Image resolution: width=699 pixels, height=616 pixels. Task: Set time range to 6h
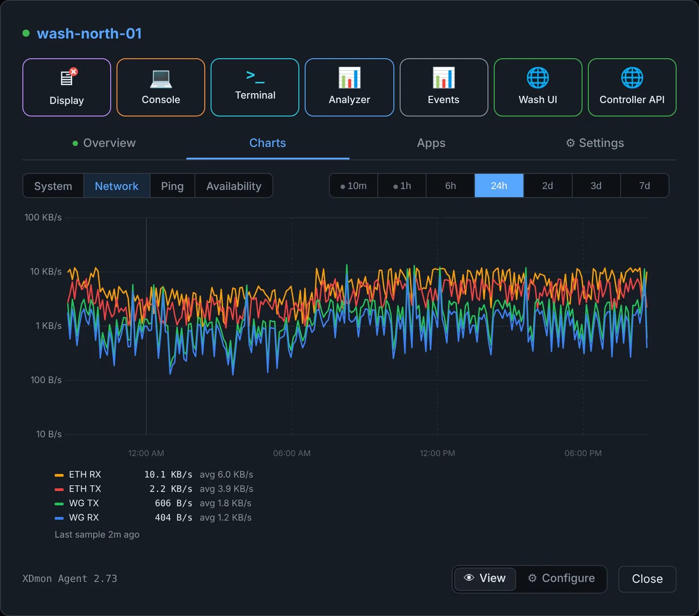tap(450, 186)
